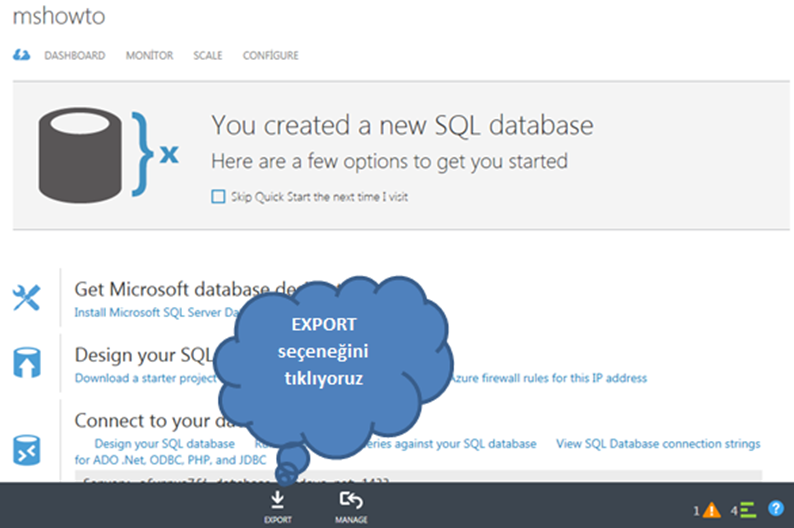Follow the Design your SQL database link

(x=165, y=443)
